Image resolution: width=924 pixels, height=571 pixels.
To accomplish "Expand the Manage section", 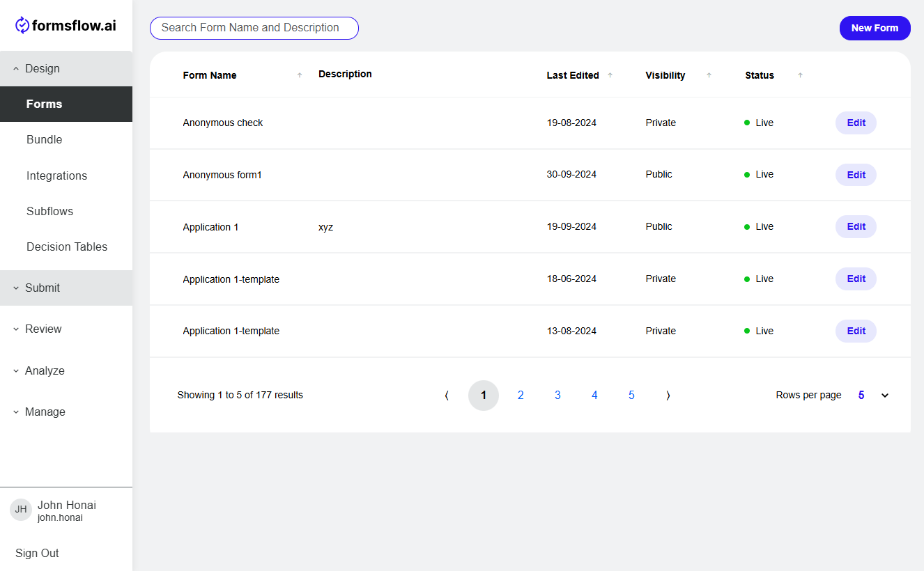I will [66, 412].
